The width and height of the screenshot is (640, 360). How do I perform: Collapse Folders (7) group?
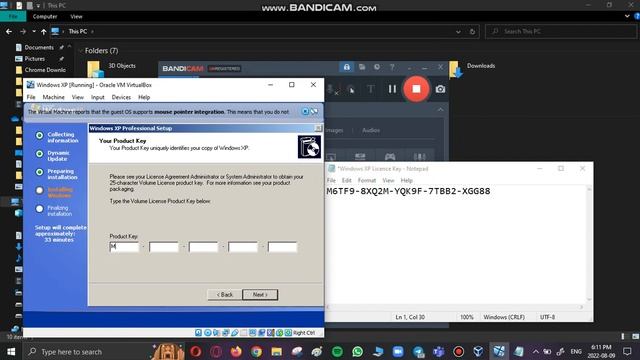81,51
